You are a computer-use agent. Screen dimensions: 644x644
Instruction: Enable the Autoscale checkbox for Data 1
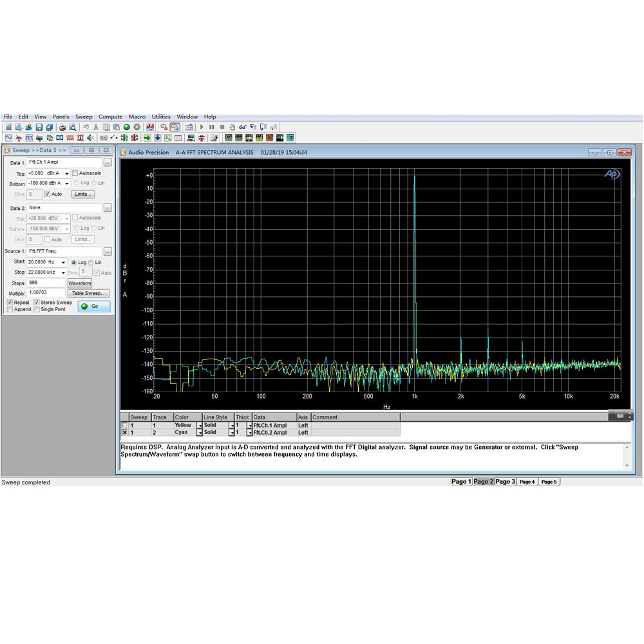pyautogui.click(x=75, y=173)
